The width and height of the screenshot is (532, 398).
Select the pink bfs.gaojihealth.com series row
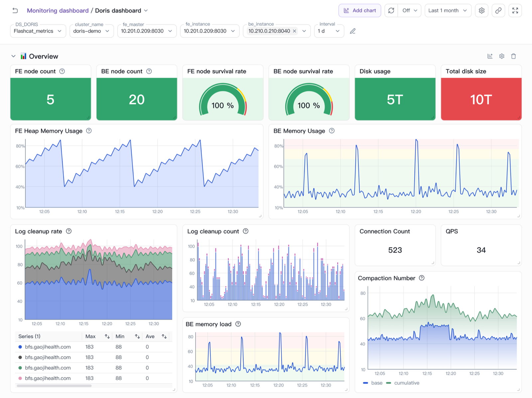94,378
